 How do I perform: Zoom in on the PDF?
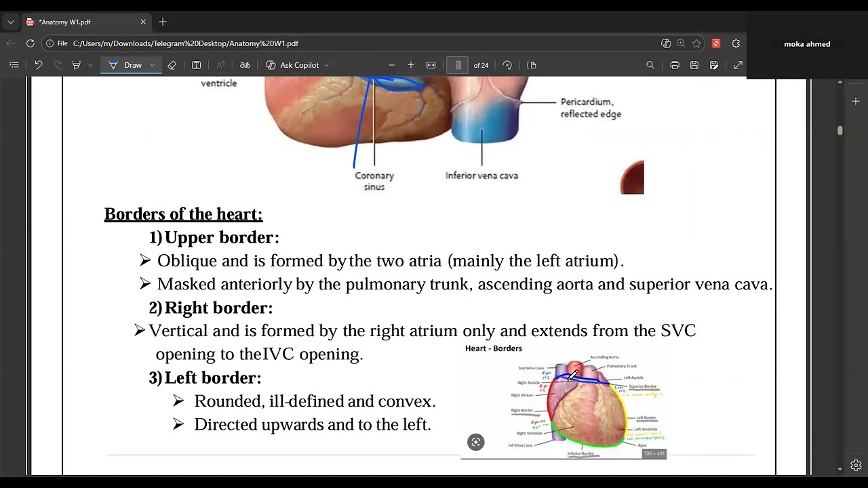tap(411, 65)
